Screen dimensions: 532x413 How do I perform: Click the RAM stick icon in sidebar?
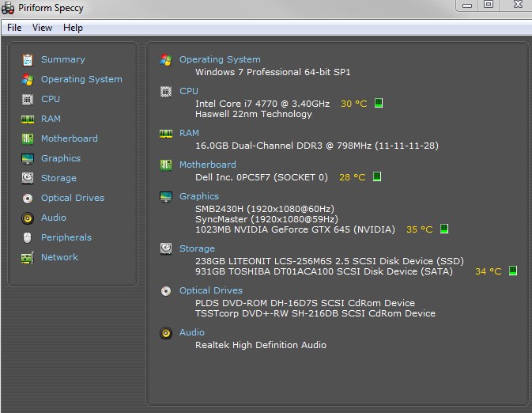coord(28,119)
